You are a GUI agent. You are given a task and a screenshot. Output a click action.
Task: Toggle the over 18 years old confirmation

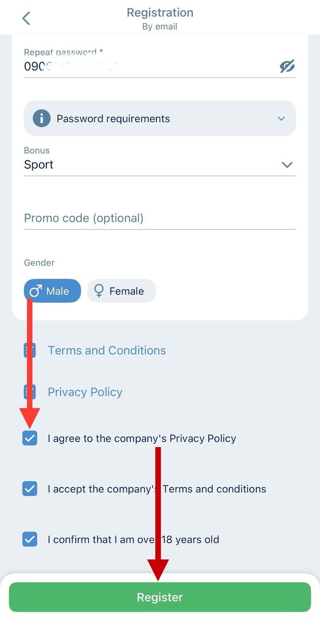[x=29, y=539]
